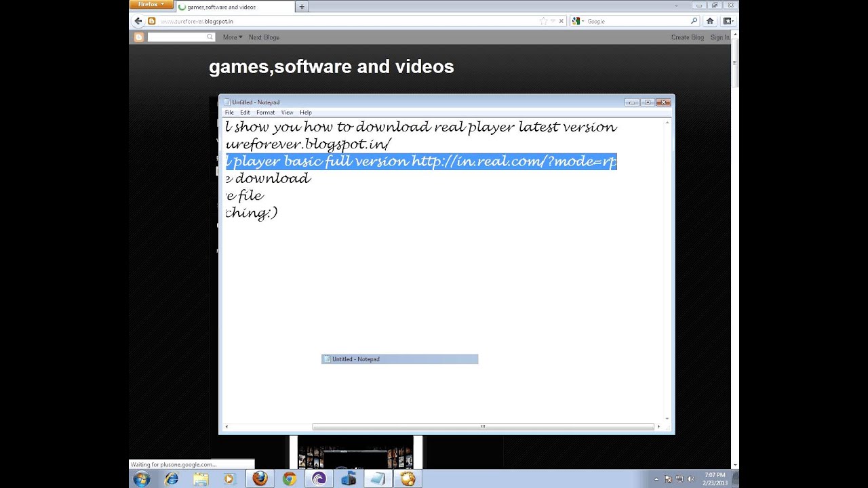This screenshot has width=868, height=488.
Task: Open Notepad's File menu
Action: pos(229,113)
